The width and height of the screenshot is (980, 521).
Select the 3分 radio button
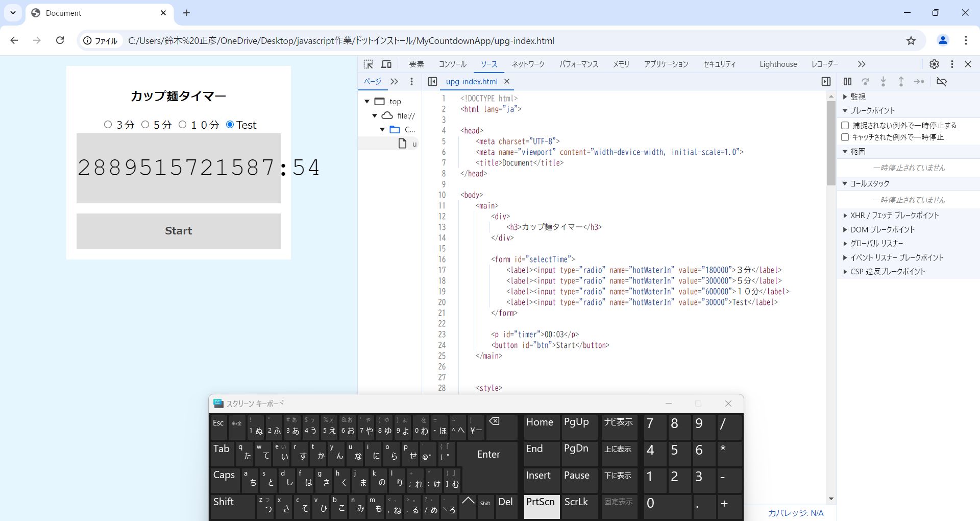108,125
